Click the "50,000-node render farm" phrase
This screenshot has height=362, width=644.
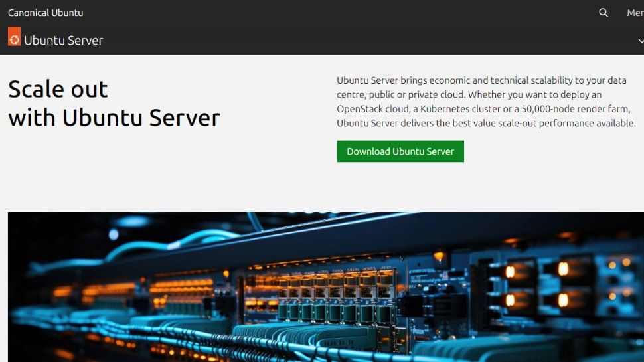tap(575, 109)
